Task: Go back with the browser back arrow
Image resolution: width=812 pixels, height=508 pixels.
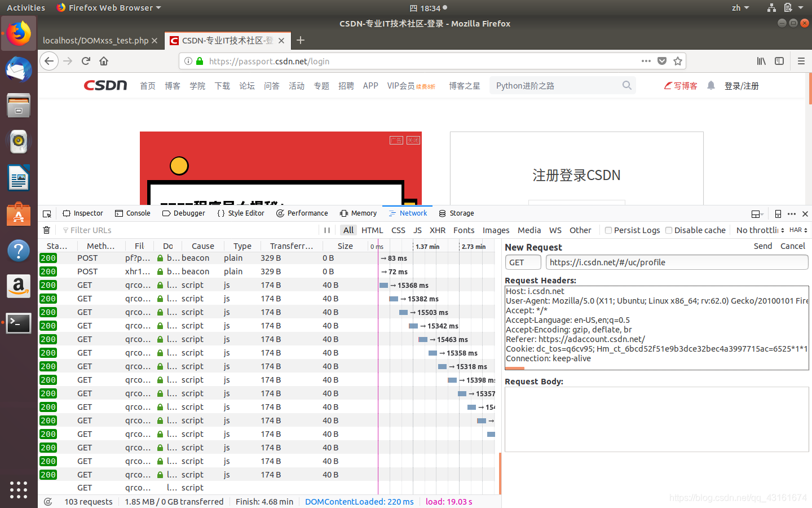Action: [50, 61]
